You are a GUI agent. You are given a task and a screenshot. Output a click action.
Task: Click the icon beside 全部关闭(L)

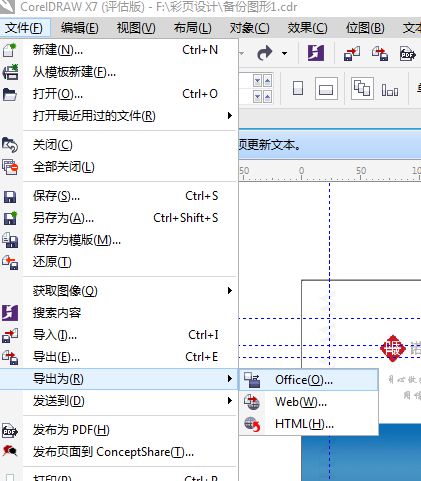click(10, 167)
